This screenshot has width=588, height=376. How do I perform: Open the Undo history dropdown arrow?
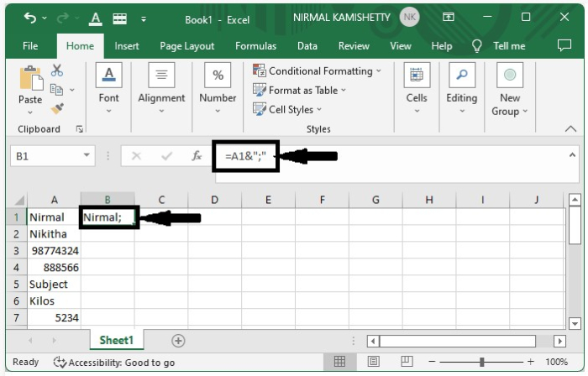click(x=45, y=18)
